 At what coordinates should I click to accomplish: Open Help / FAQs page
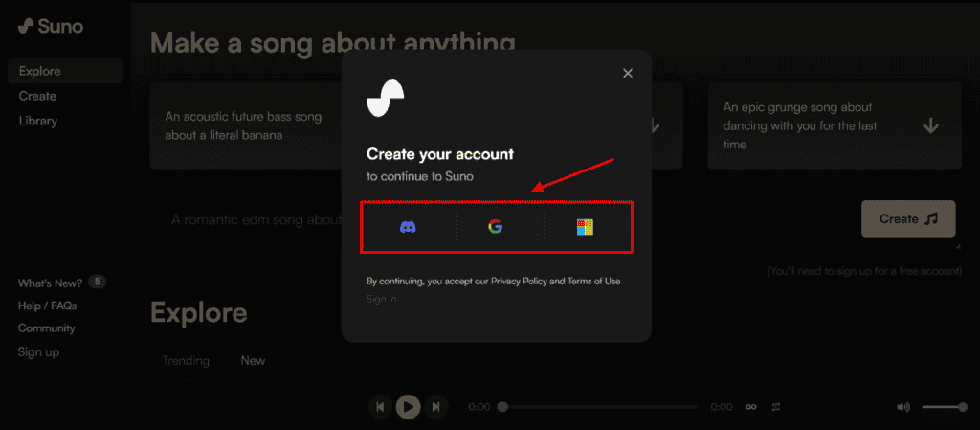click(x=48, y=306)
